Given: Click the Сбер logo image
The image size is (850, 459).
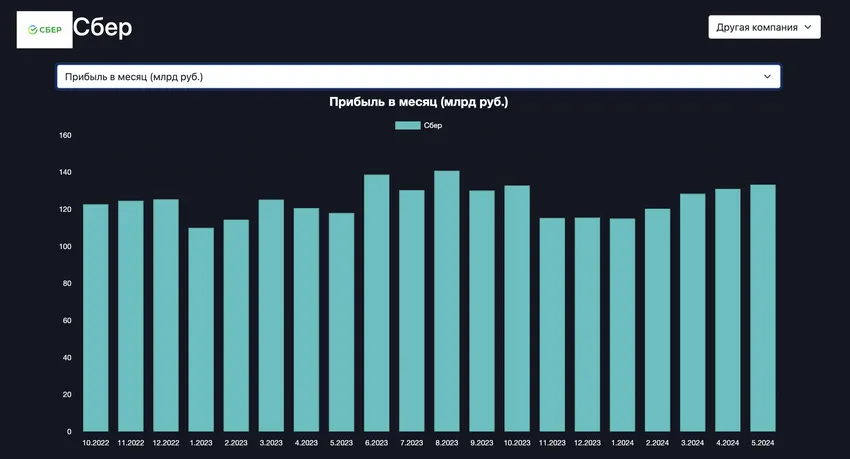Looking at the screenshot, I should [44, 30].
